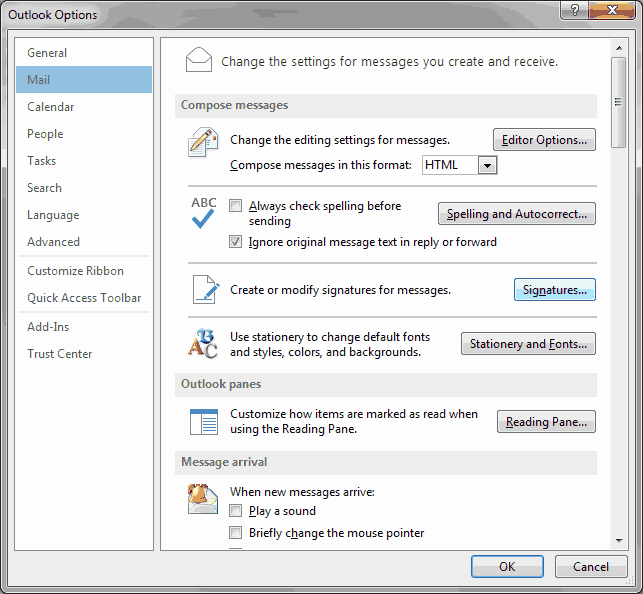Toggle Briefly change the mouse pointer checkbox
Image resolution: width=643 pixels, height=594 pixels.
pos(235,533)
